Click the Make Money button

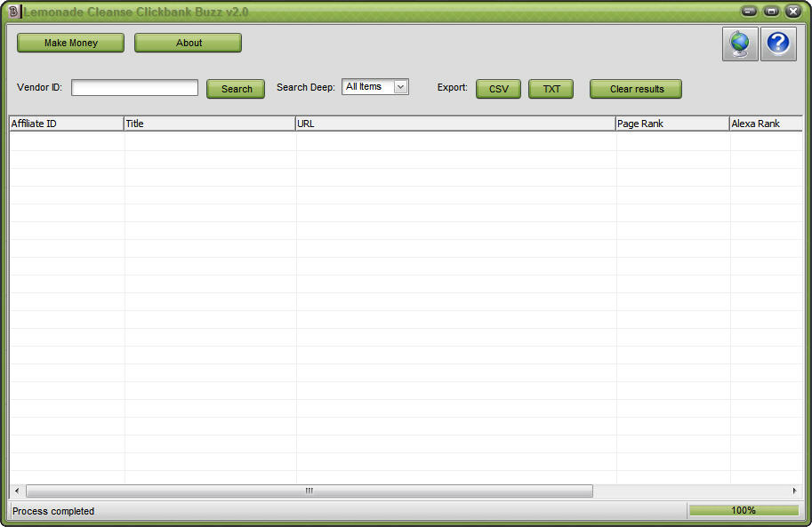(70, 43)
